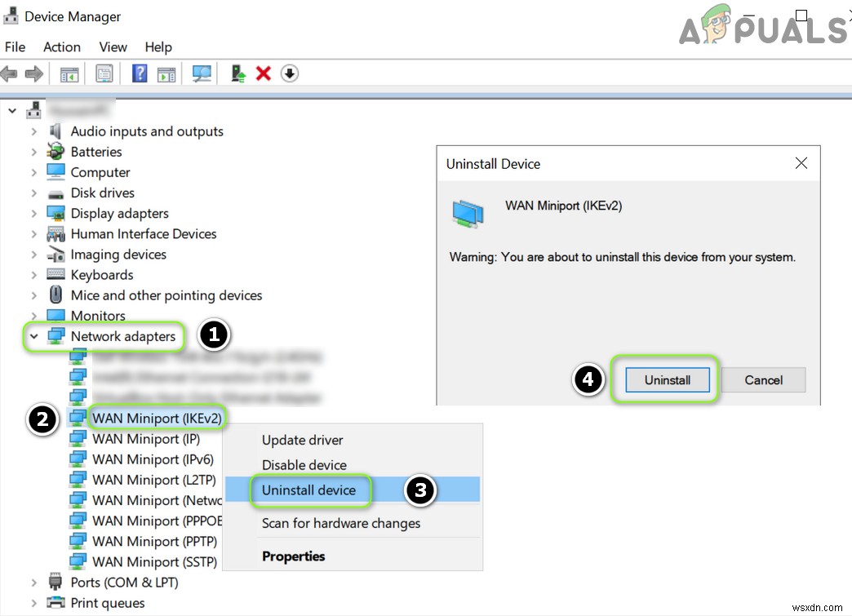This screenshot has width=852, height=616.
Task: Select WAN Miniport (IP) adapter
Action: pos(146,438)
